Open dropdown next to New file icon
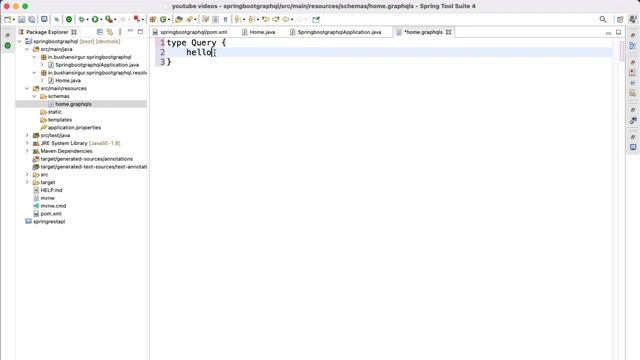This screenshot has width=640, height=360. point(13,20)
